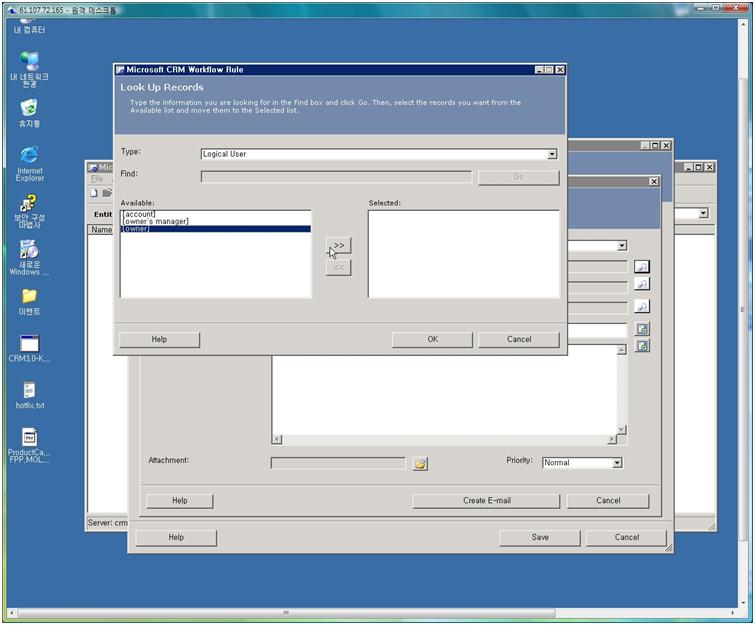755x625 pixels.
Task: Open the 이벤트 folder on desktop
Action: 29,302
